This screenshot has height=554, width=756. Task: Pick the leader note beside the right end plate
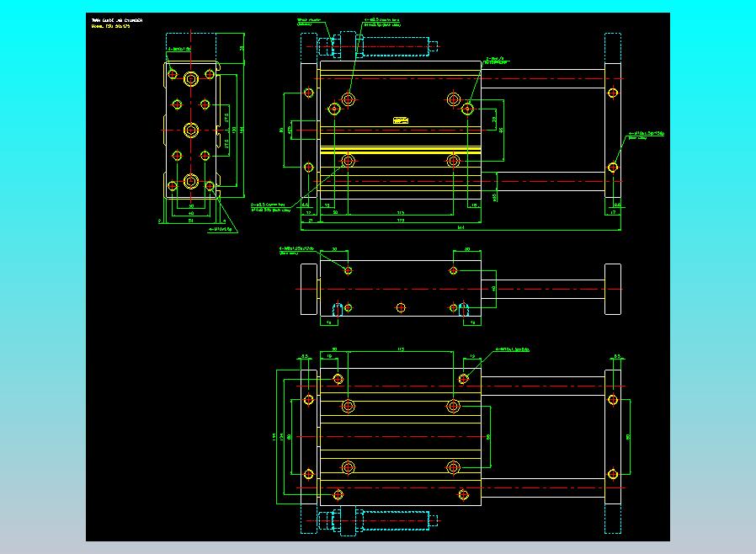646,135
